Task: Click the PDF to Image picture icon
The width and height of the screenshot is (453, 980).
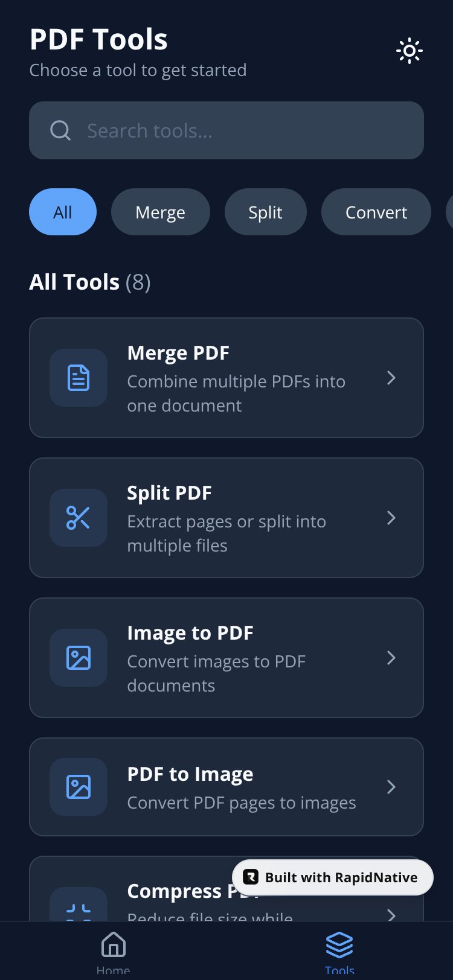Action: pos(79,787)
